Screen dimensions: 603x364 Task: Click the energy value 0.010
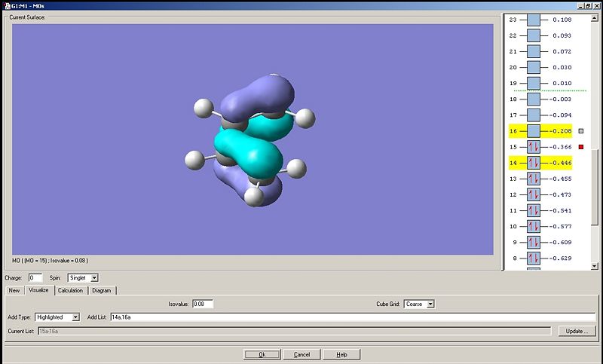click(x=562, y=83)
